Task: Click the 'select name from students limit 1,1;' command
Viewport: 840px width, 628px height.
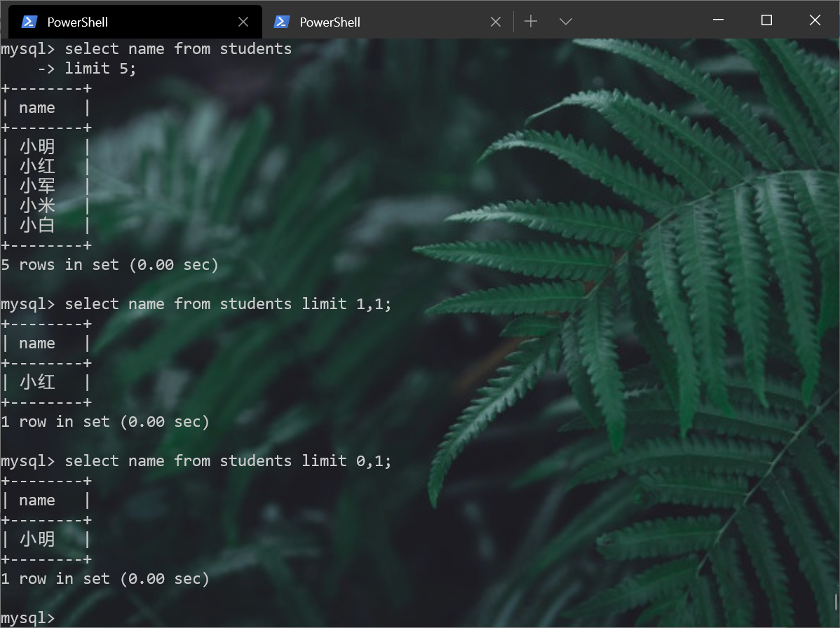Action: pos(228,304)
